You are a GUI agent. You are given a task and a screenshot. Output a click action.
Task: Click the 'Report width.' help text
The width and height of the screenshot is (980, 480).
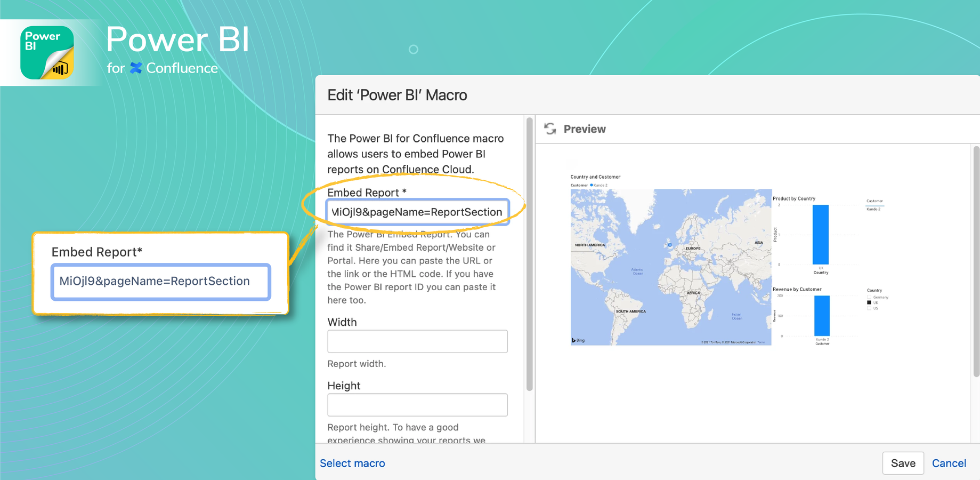(357, 364)
